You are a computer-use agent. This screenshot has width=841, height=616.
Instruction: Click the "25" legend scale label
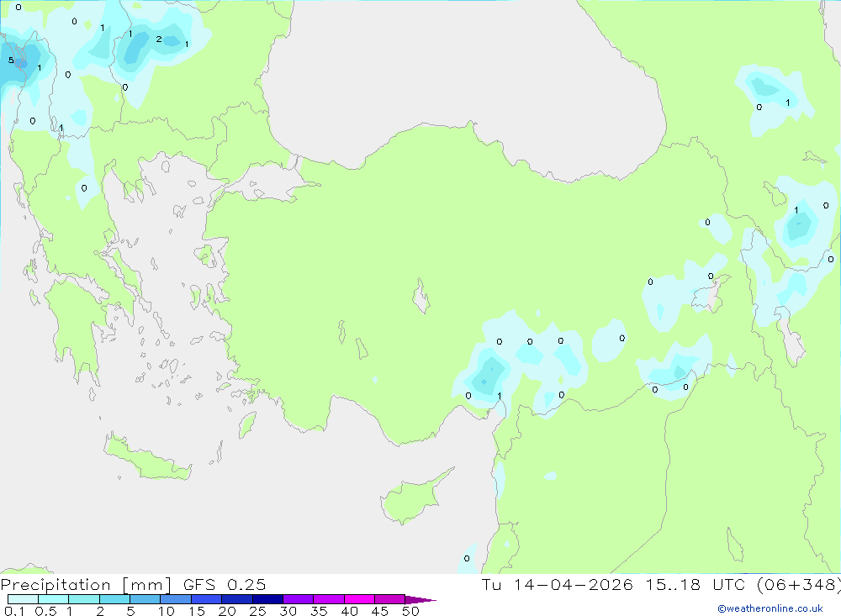(257, 611)
